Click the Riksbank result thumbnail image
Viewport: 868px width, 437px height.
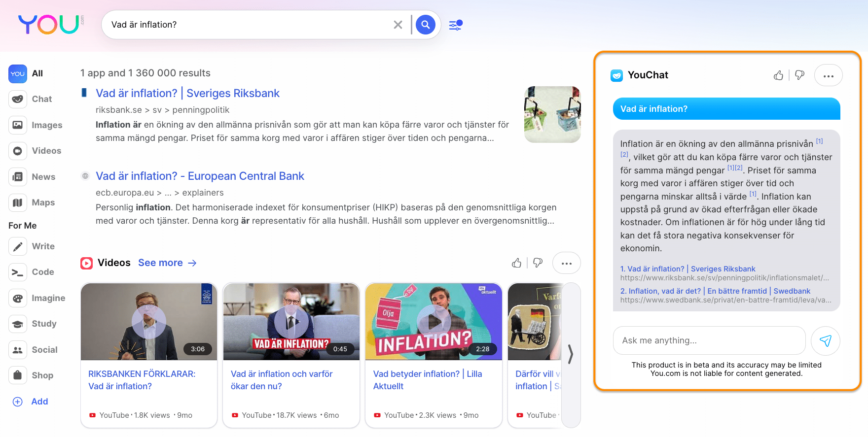point(552,114)
